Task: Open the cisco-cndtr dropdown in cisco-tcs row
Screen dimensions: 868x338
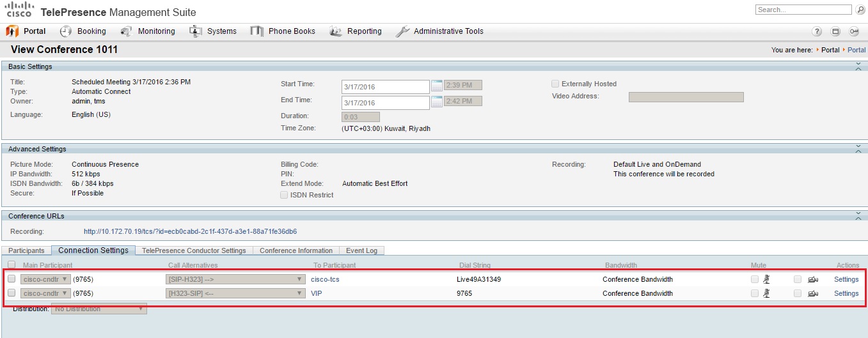Action: tap(45, 279)
